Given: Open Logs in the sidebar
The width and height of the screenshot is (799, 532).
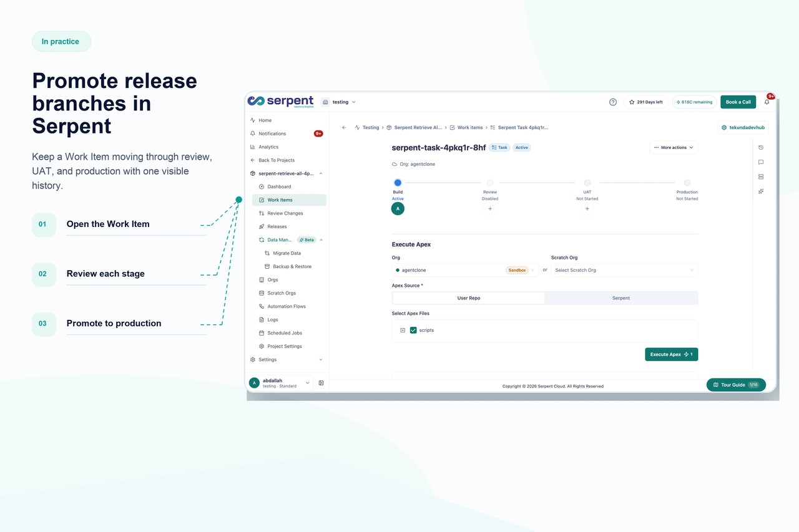Looking at the screenshot, I should point(290,320).
